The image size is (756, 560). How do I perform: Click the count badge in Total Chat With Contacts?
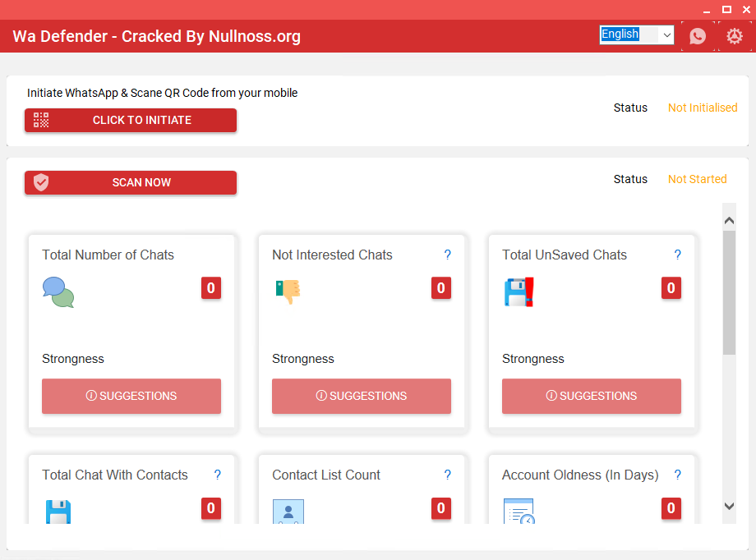point(211,508)
